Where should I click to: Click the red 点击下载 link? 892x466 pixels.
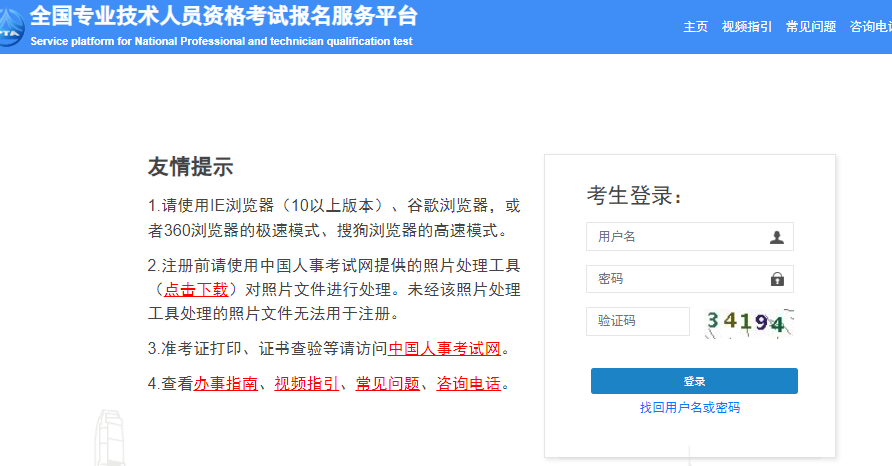point(197,290)
